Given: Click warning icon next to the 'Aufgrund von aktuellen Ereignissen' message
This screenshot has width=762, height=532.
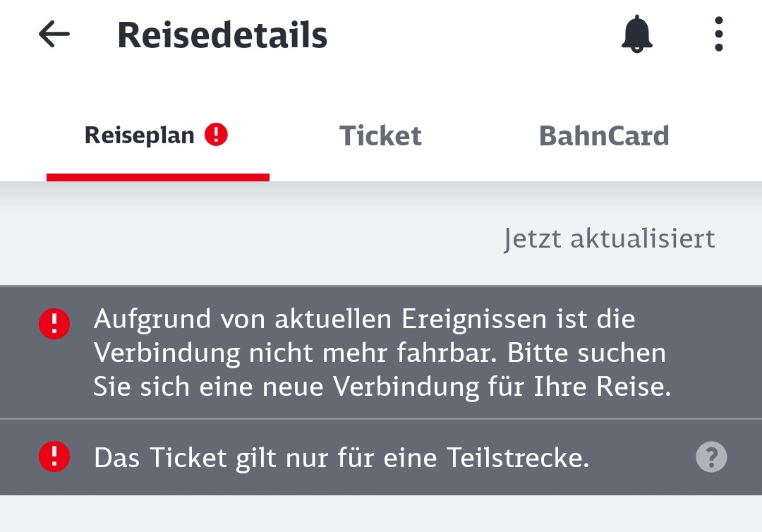Looking at the screenshot, I should pyautogui.click(x=54, y=325).
